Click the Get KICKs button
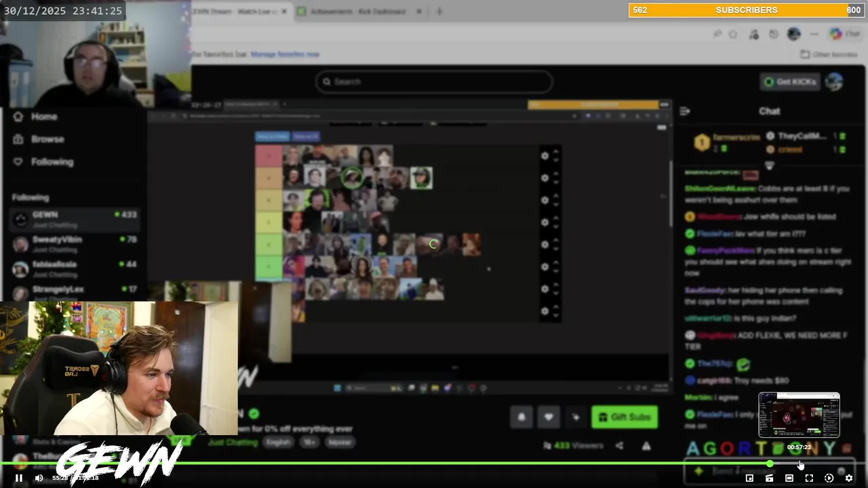Screen dimensions: 868x488 791,81
